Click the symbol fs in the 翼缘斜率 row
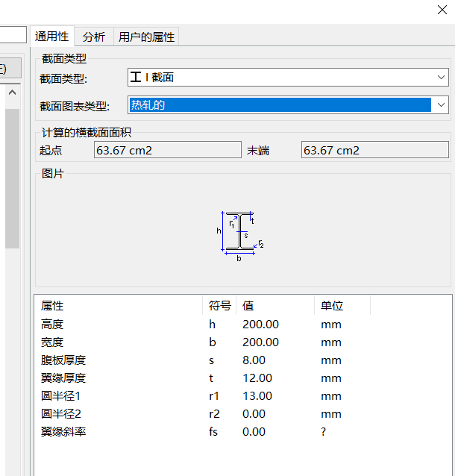The width and height of the screenshot is (455, 476). point(213,432)
